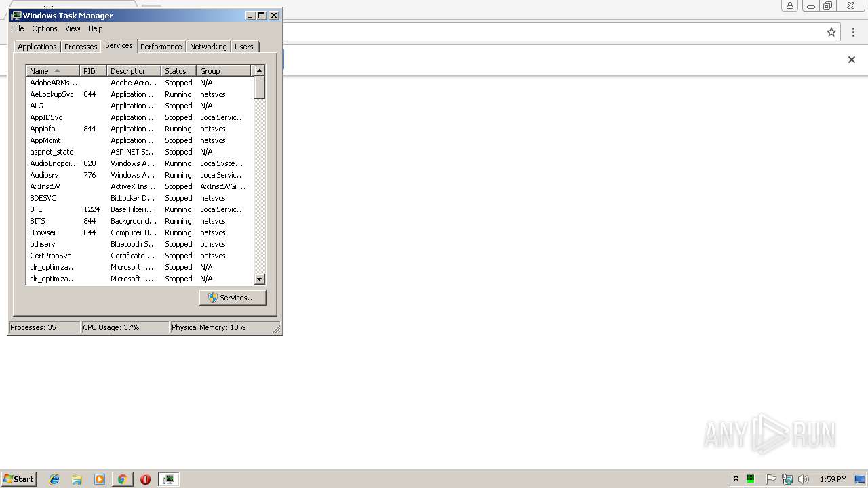
Task: Open Windows Explorer folder icon in taskbar
Action: pyautogui.click(x=77, y=479)
